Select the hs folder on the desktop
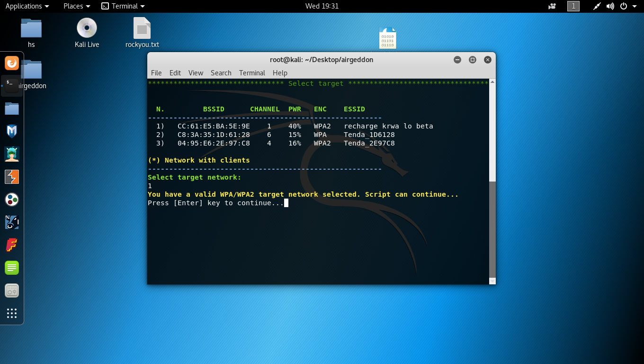The width and height of the screenshot is (644, 364). [31, 33]
